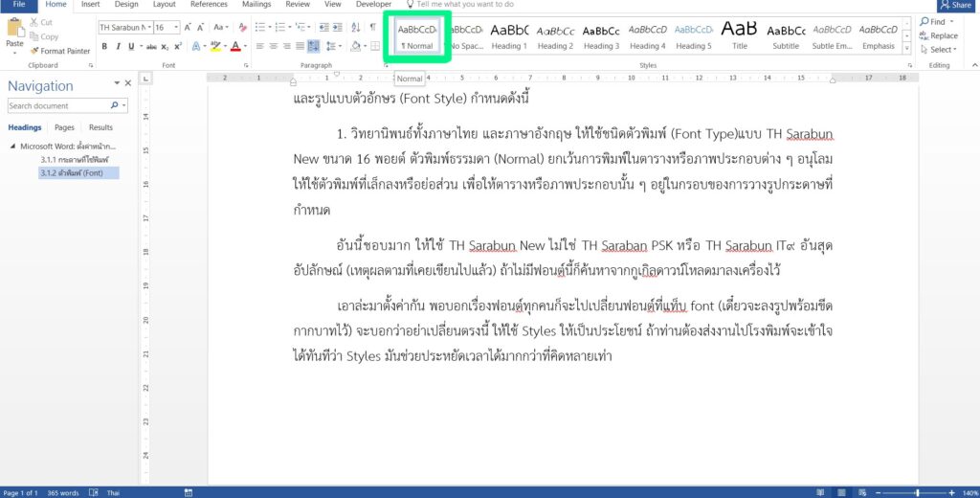Toggle Bold formatting

click(x=104, y=46)
